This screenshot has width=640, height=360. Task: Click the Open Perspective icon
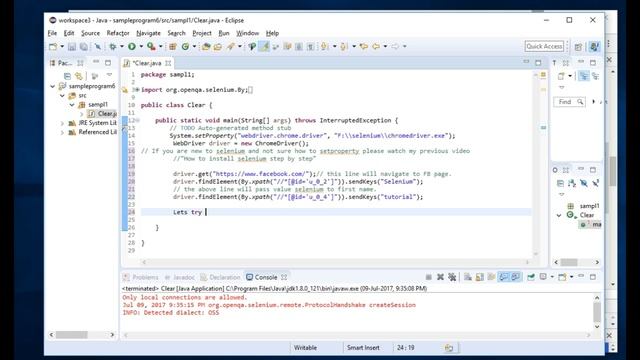[x=578, y=47]
